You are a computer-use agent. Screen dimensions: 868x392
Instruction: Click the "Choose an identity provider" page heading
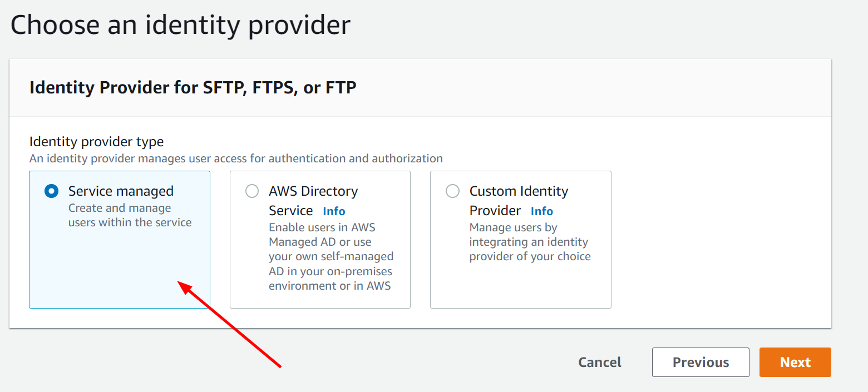[x=180, y=25]
